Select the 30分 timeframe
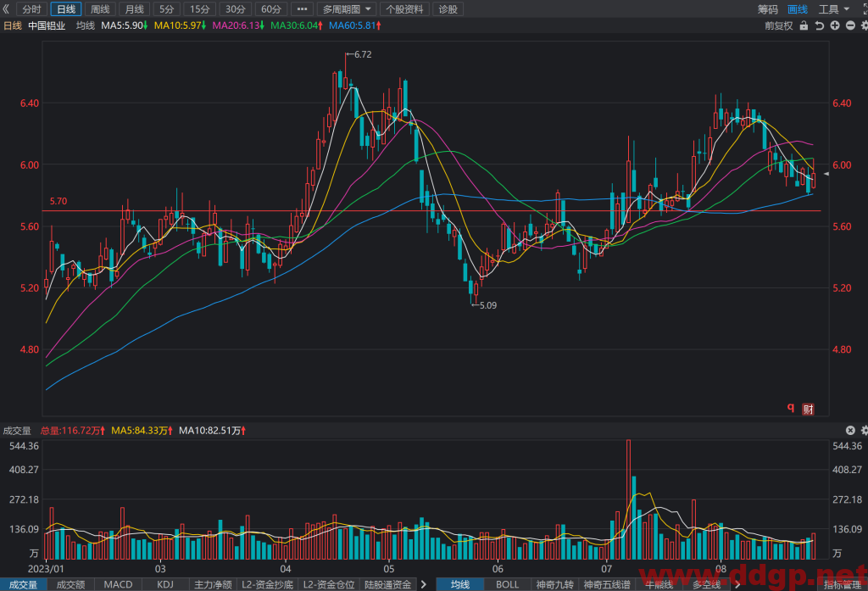Viewport: 868px width, 591px height. coord(236,8)
